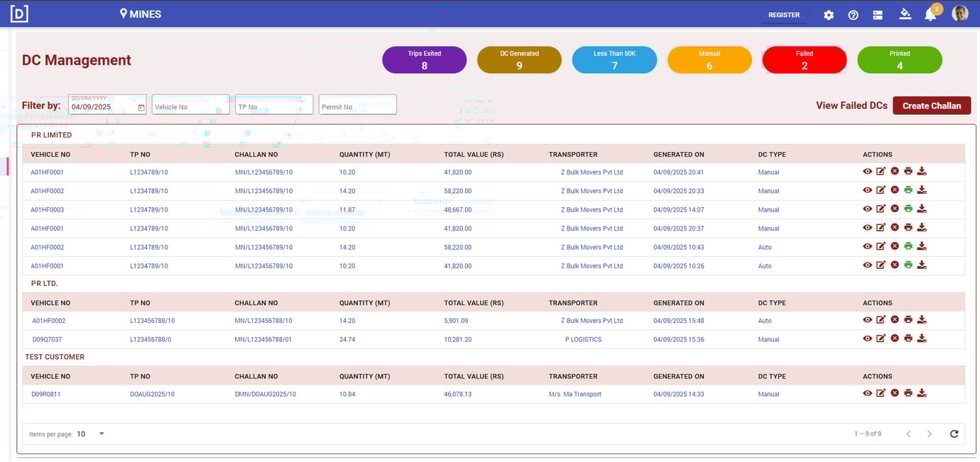
Task: Select the DC Generated counter card
Action: pos(519,60)
